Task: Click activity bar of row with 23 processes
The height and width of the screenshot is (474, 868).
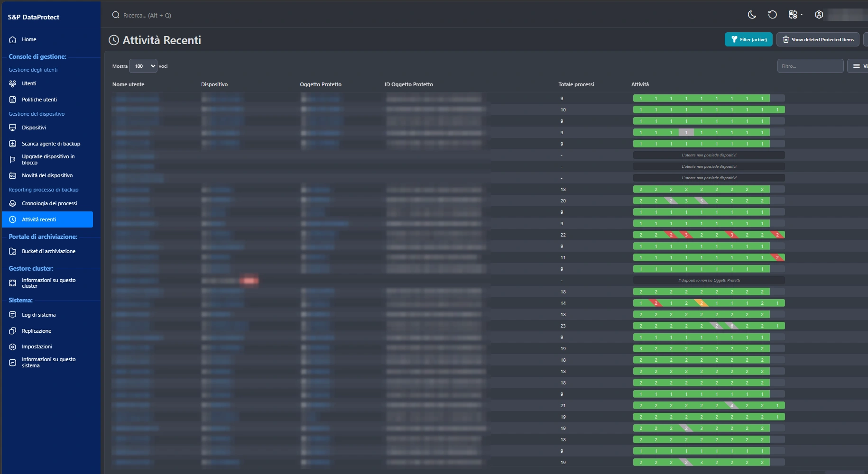Action: [709, 326]
